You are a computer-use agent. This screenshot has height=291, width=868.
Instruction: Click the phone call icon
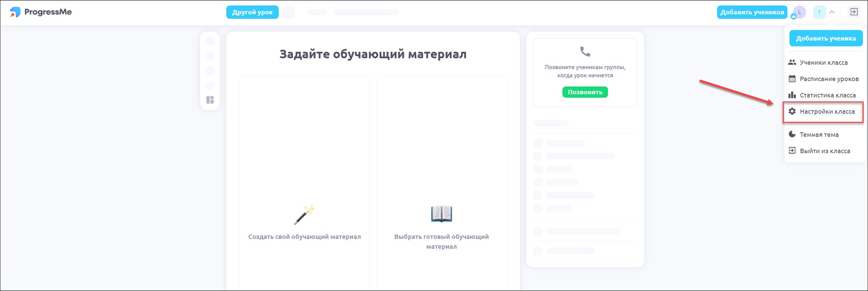click(585, 52)
